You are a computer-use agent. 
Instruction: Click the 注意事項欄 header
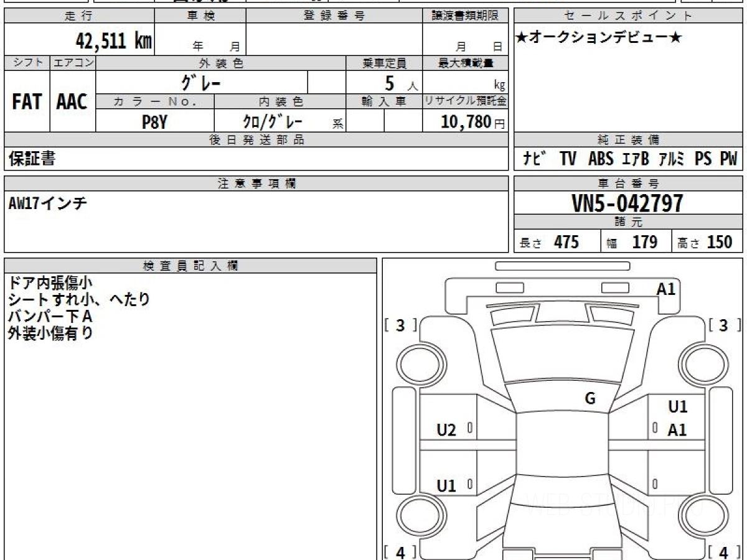[256, 184]
